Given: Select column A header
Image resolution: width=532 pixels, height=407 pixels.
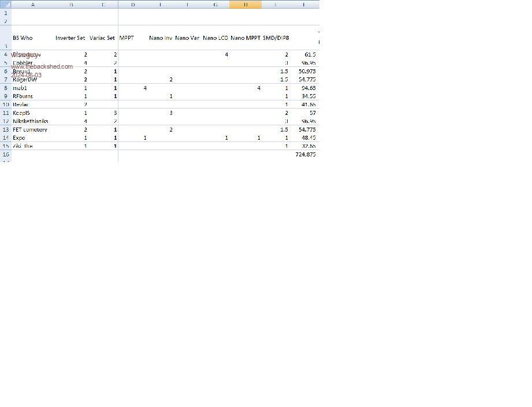Looking at the screenshot, I should [x=32, y=4].
